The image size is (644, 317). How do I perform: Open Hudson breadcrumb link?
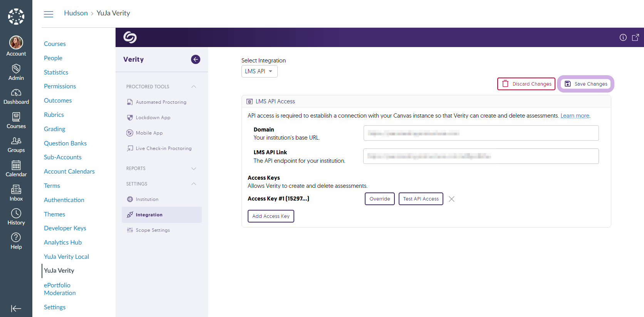coord(76,13)
